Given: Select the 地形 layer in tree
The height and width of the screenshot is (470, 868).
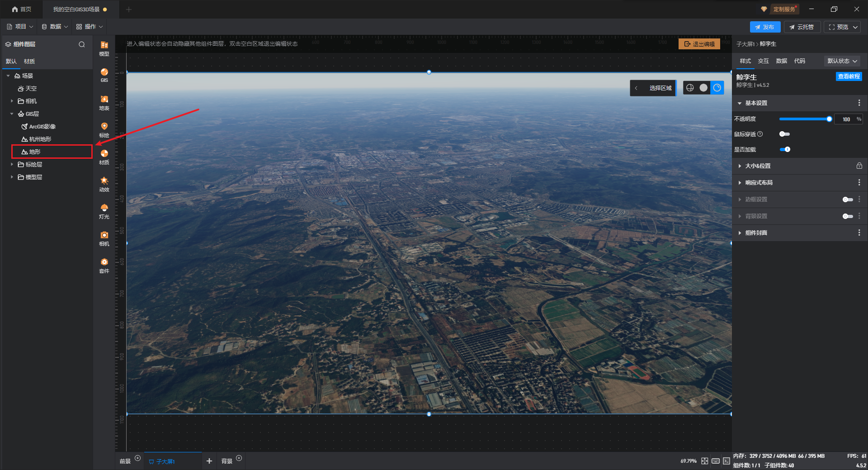Looking at the screenshot, I should pos(35,152).
